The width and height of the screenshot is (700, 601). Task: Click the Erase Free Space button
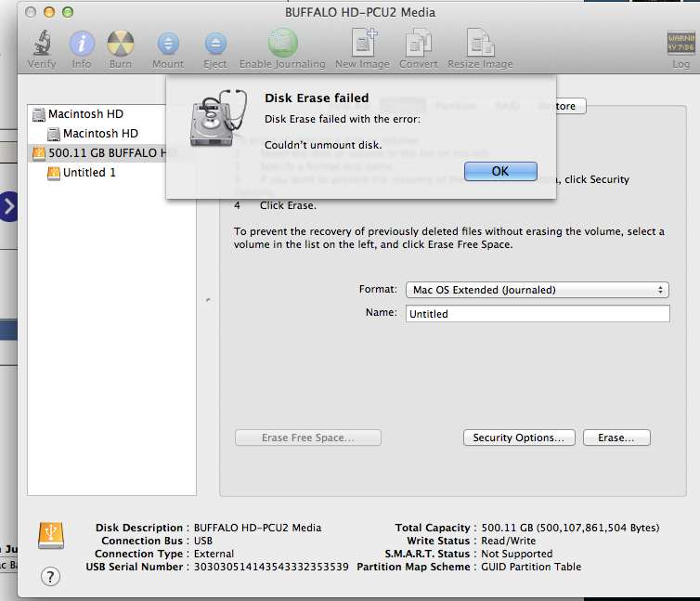point(308,438)
